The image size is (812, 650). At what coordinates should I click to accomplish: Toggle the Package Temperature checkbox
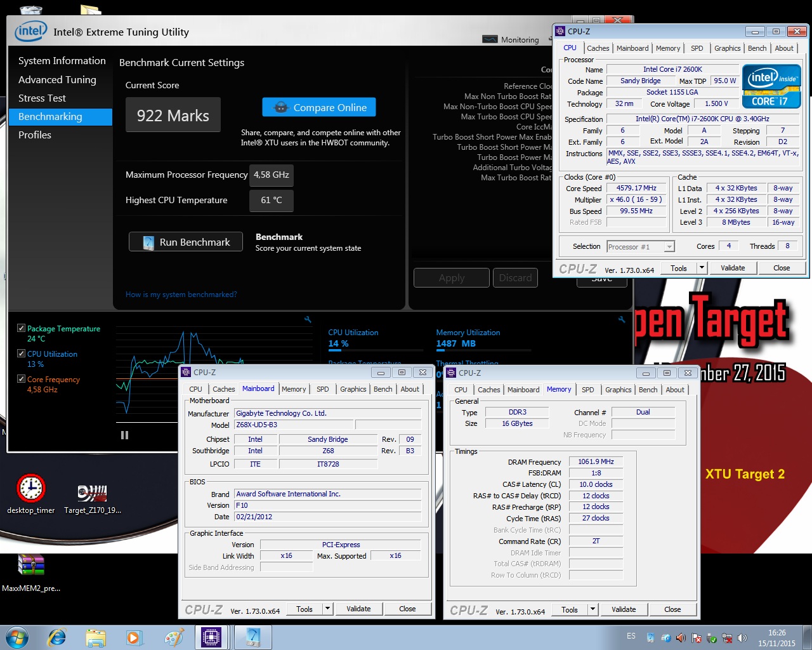[x=21, y=328]
